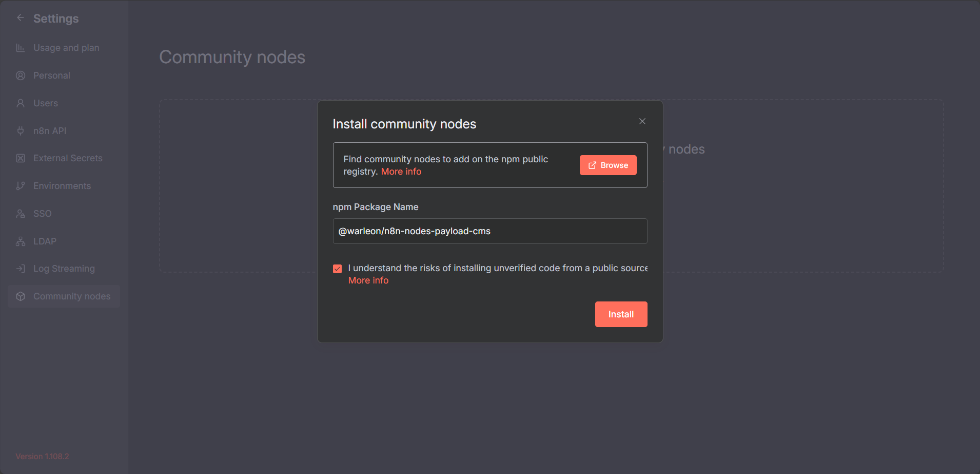
Task: Click the Settings heading text
Action: pyautogui.click(x=56, y=18)
